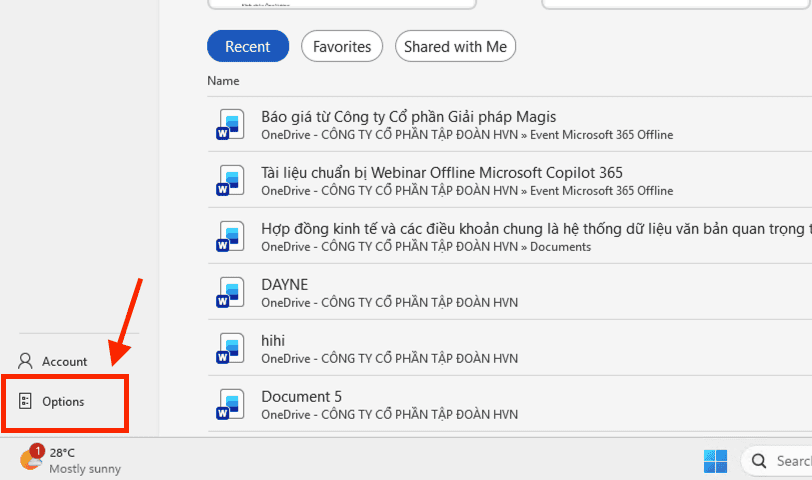Click Word icon beside Tài liệu chuẩn bị Webinar
The height and width of the screenshot is (480, 812).
click(230, 180)
